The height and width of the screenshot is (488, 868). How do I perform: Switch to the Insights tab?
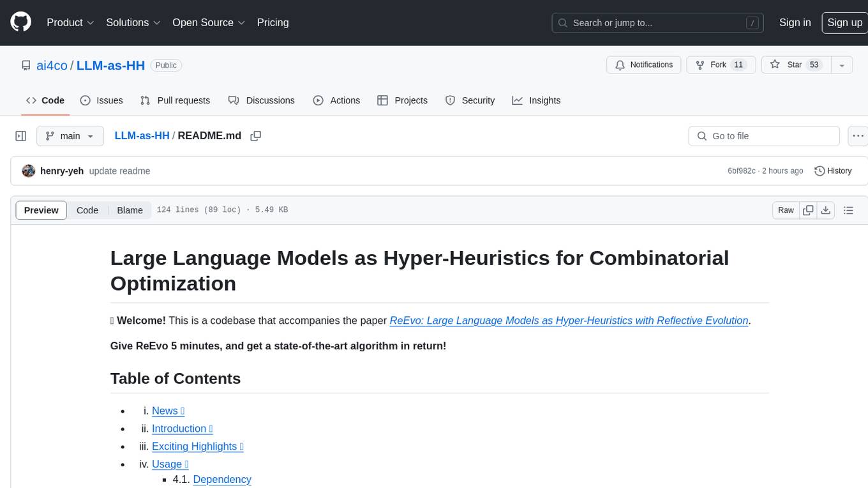click(536, 100)
